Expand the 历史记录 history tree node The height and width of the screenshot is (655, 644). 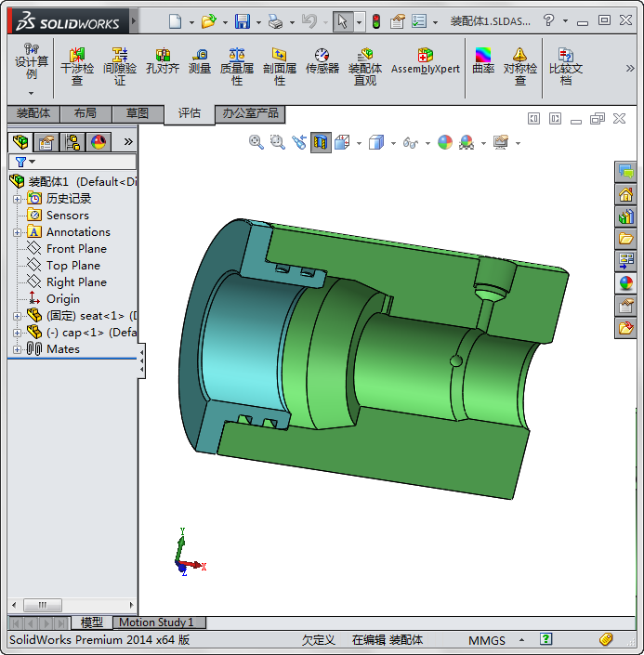coord(17,199)
